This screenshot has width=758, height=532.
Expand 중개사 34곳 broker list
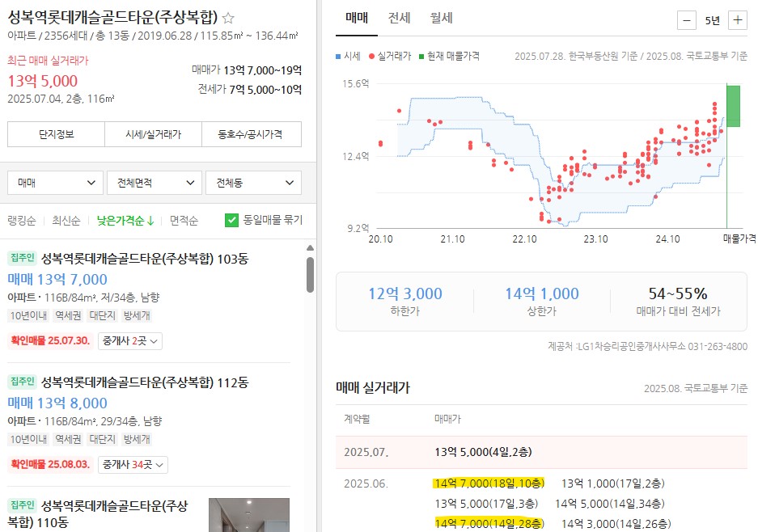point(133,464)
